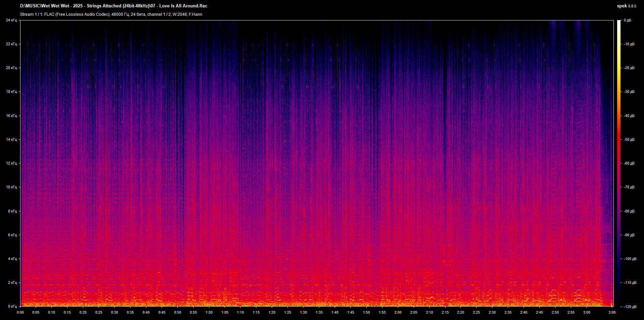
Task: Click the 12 кГц frequency axis label
Action: pyautogui.click(x=11, y=164)
